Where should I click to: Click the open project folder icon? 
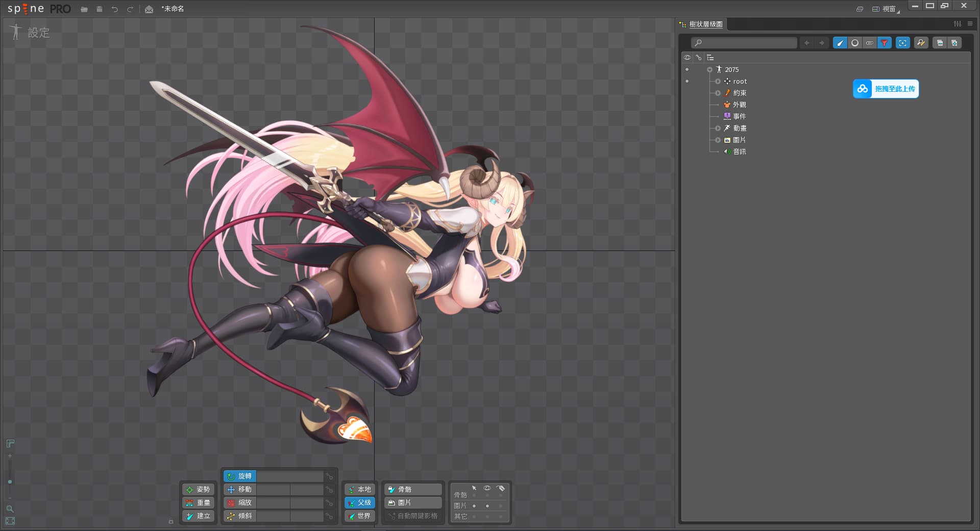(84, 9)
